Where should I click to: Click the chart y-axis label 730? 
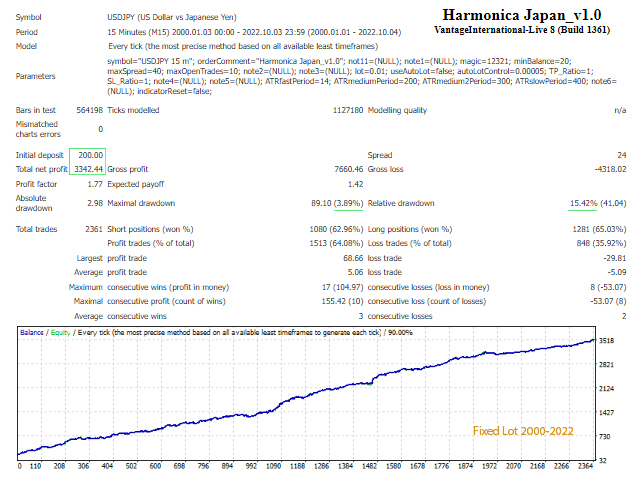tap(604, 437)
